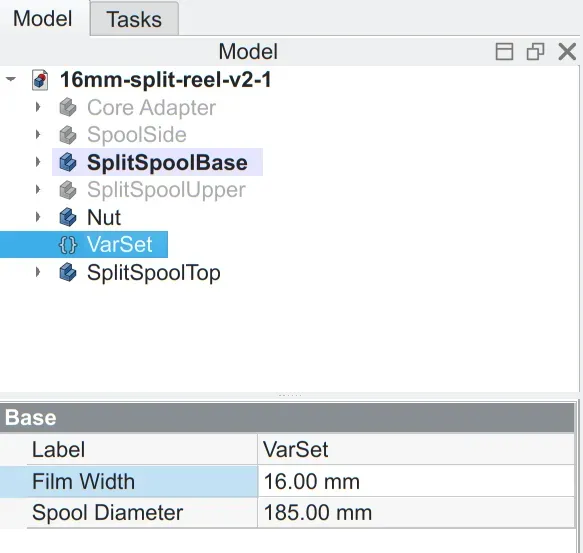The width and height of the screenshot is (583, 553).
Task: Select the Model tab
Action: [43, 19]
